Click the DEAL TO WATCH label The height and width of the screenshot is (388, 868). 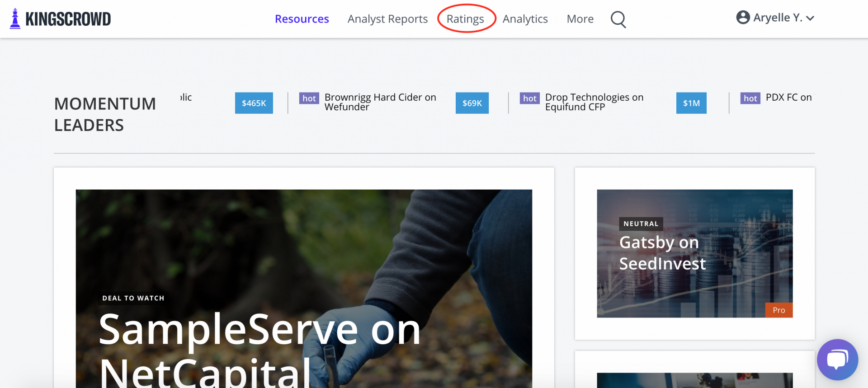(x=133, y=298)
